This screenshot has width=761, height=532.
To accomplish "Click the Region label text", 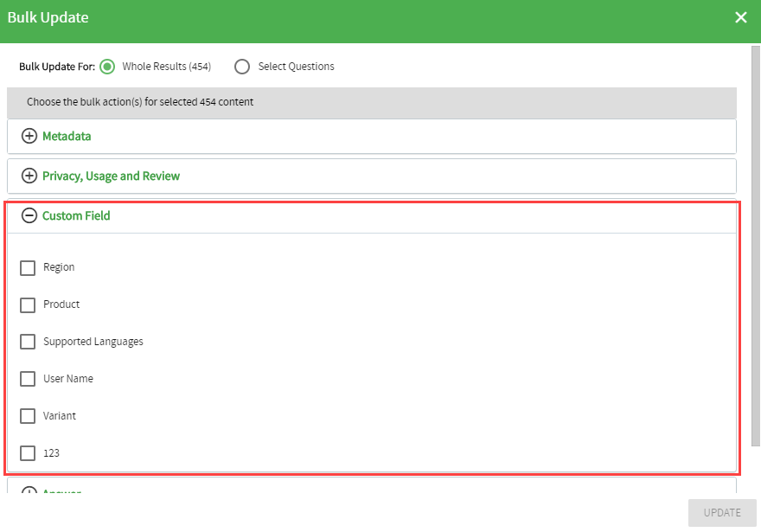I will tap(59, 267).
